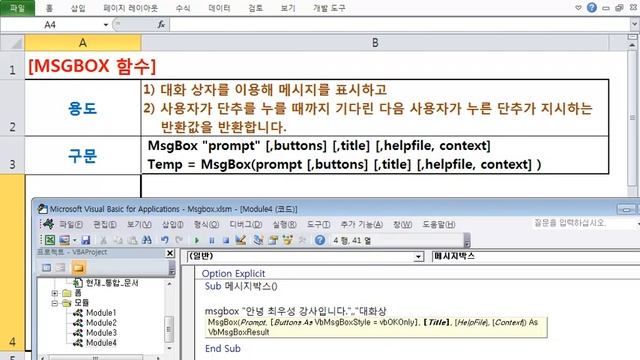
Task: Open the 수식 ribbon tab
Action: pos(183,8)
